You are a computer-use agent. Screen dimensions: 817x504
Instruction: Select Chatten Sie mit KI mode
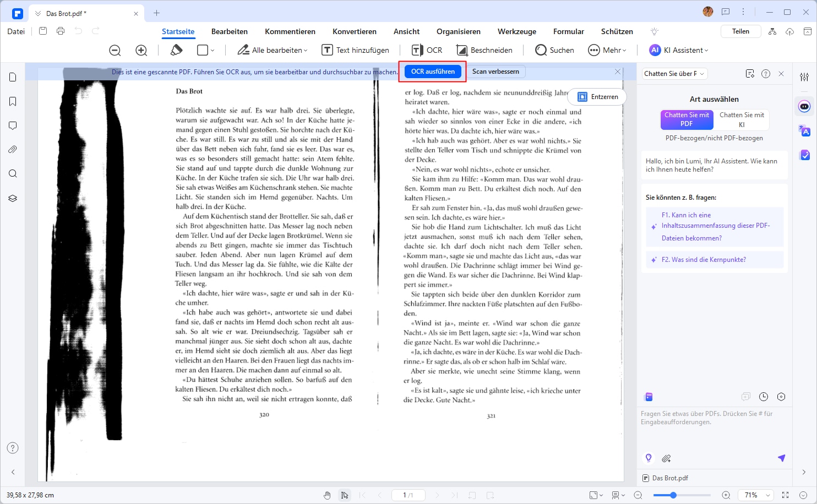click(742, 119)
